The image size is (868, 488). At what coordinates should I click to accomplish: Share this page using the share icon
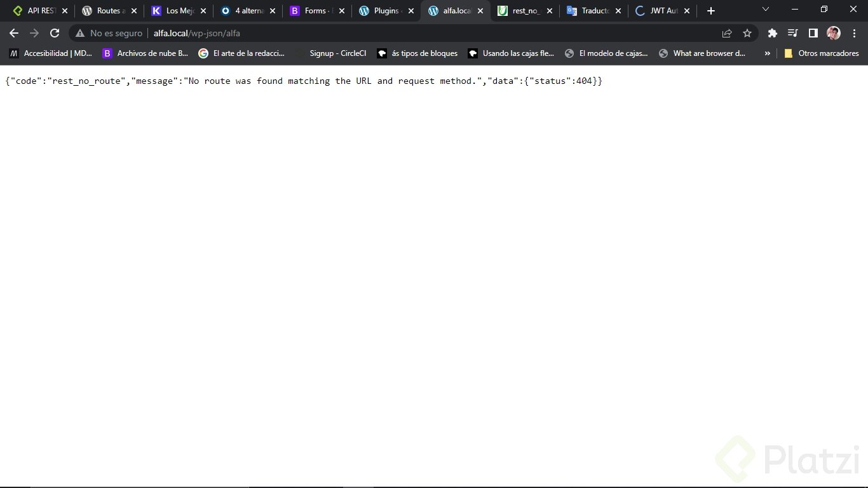click(x=727, y=33)
